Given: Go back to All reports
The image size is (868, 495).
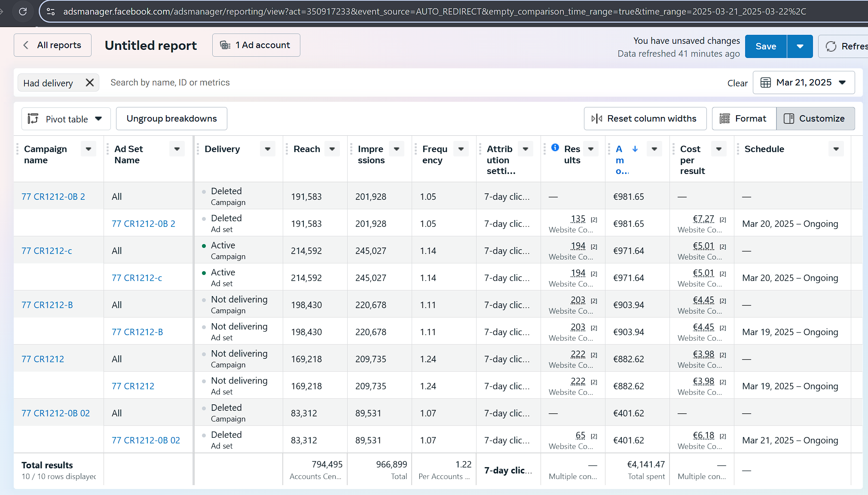Looking at the screenshot, I should 52,45.
